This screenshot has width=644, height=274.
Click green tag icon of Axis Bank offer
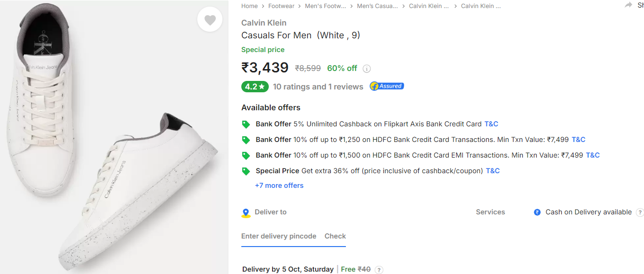tap(246, 124)
